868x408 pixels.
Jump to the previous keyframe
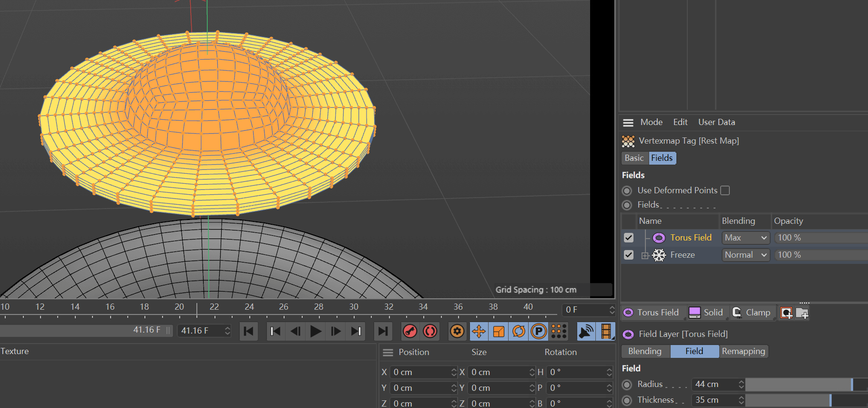(x=275, y=331)
